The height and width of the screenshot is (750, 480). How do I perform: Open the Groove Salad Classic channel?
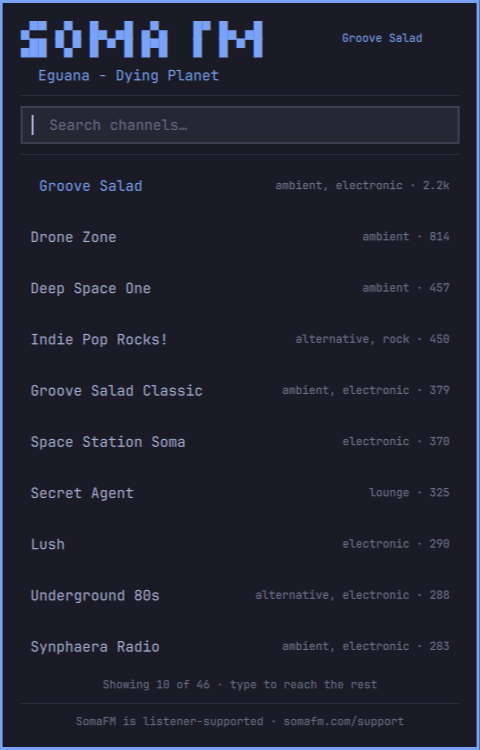(x=240, y=390)
